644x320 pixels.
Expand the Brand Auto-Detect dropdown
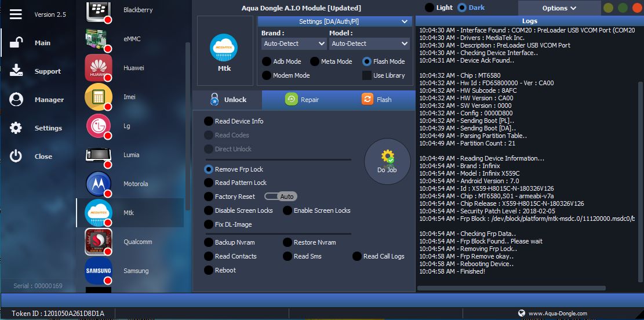[294, 43]
